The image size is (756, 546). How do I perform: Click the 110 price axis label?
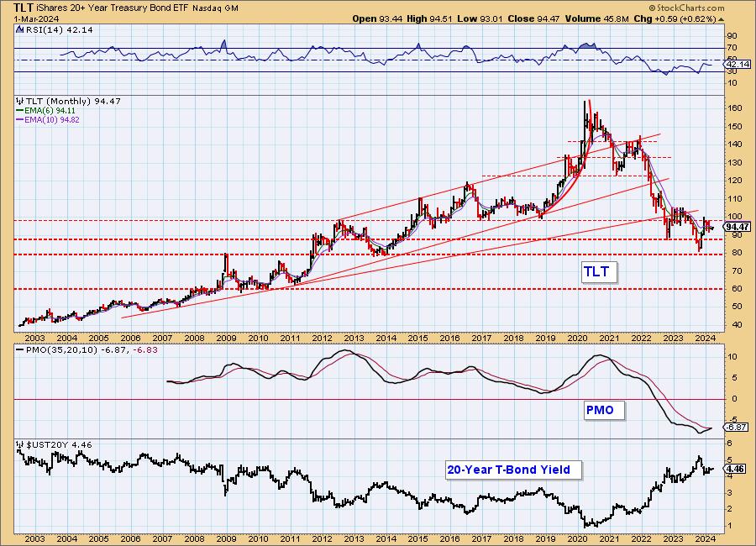point(735,199)
